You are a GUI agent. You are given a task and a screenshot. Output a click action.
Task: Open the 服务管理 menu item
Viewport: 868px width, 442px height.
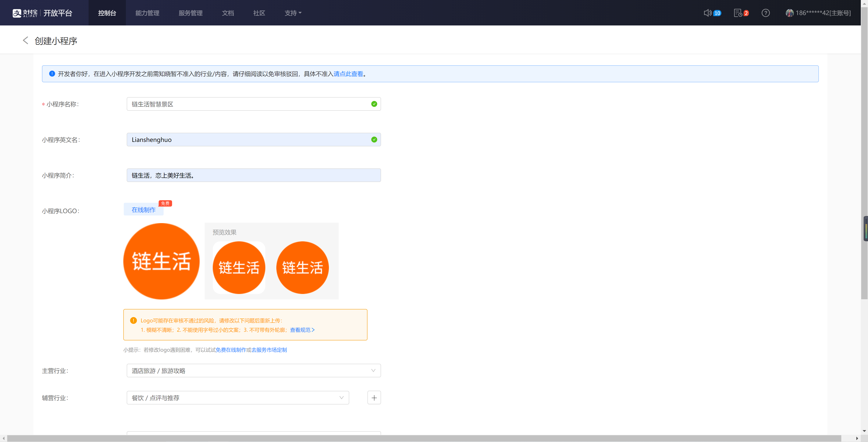click(190, 13)
